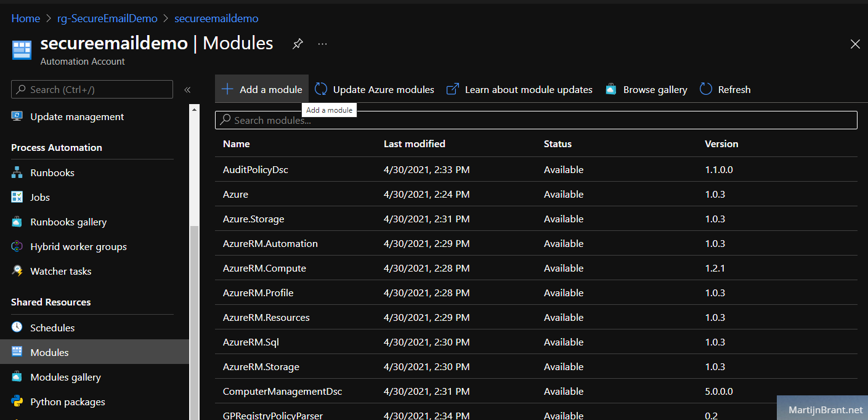Open Hybrid worker groups menu item
868x420 pixels.
[x=94, y=246]
